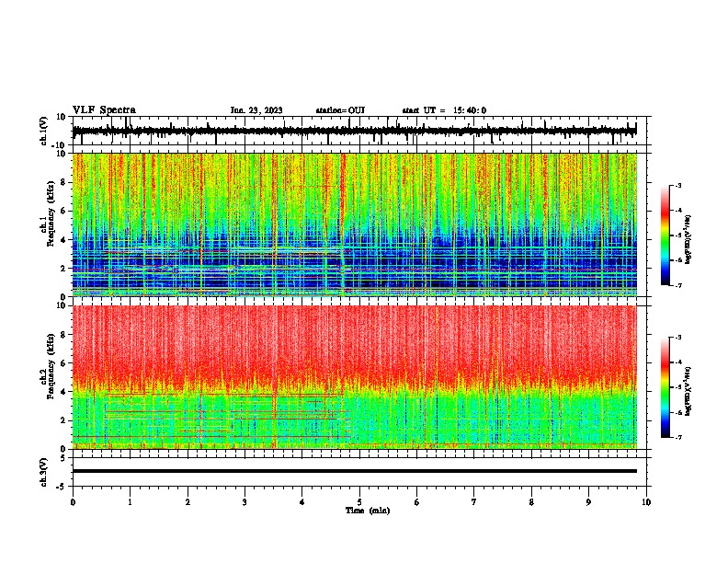
Task: Click time axis tick label "6"
Action: click(x=417, y=502)
